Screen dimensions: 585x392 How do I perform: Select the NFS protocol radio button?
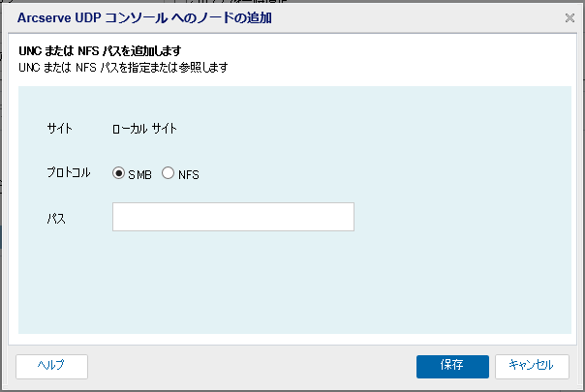168,173
